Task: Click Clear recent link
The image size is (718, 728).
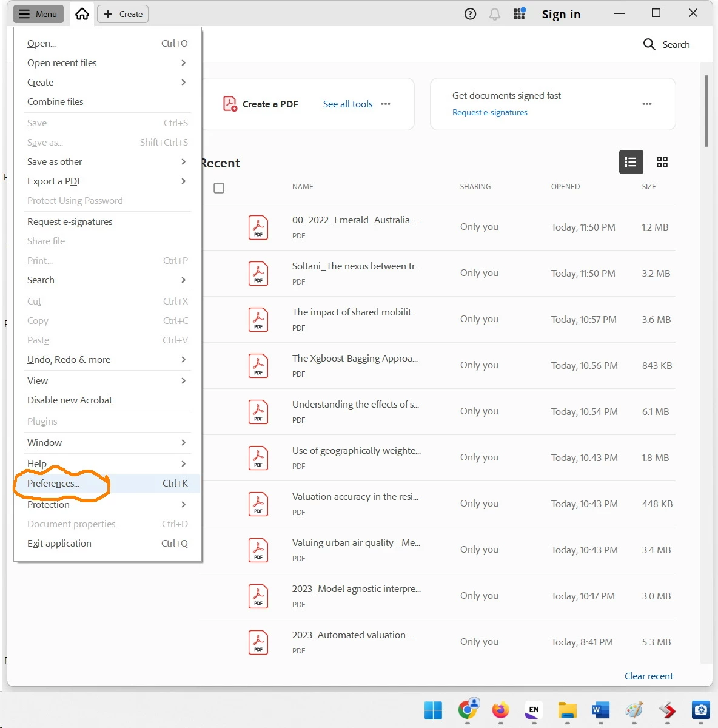Action: pyautogui.click(x=649, y=676)
